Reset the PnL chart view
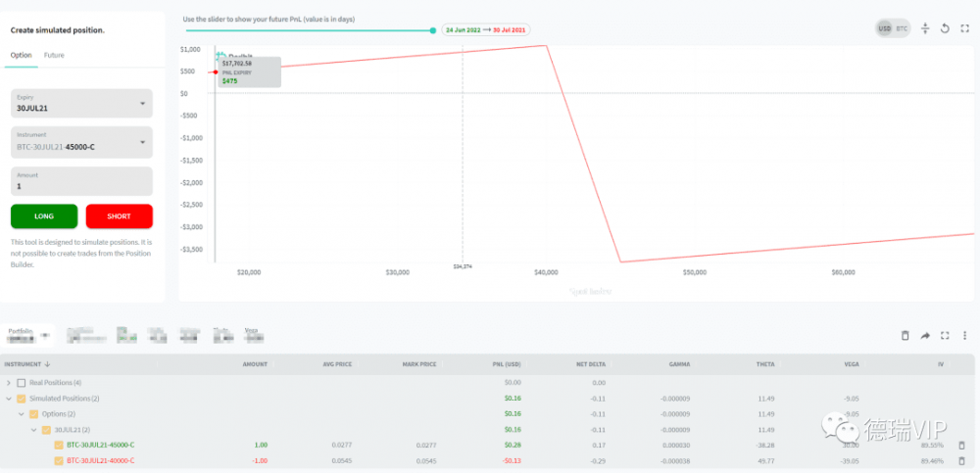The width and height of the screenshot is (980, 473). tap(945, 28)
